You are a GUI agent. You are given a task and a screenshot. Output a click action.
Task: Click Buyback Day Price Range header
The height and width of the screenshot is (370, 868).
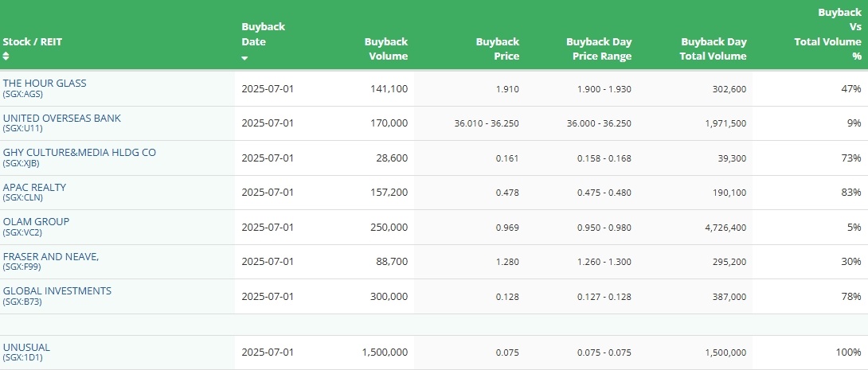click(598, 49)
